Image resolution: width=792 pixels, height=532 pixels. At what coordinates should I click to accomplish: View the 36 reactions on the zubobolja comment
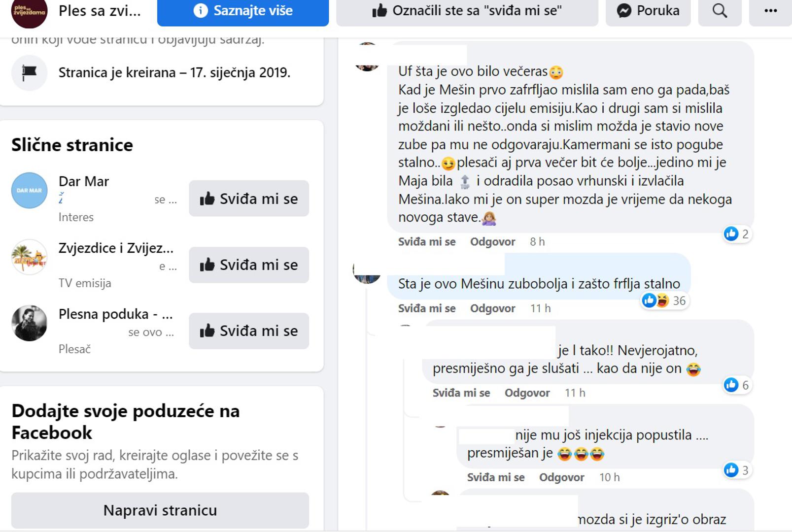[664, 300]
